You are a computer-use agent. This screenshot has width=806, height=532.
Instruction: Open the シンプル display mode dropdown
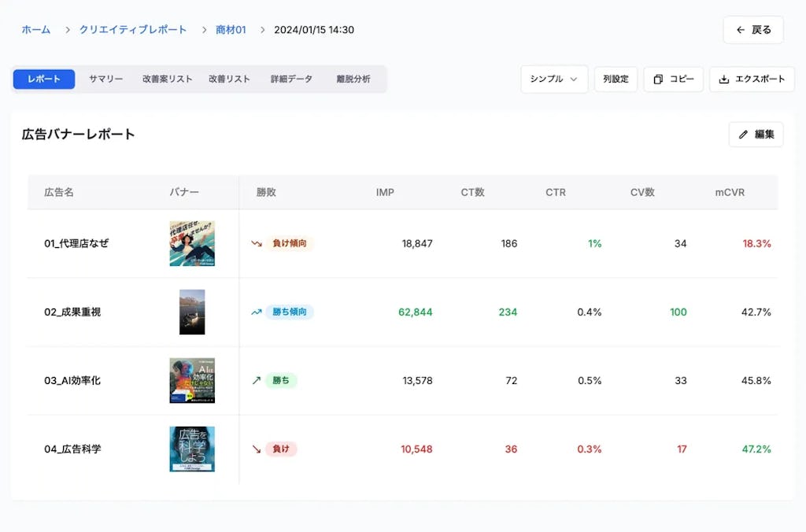[553, 79]
